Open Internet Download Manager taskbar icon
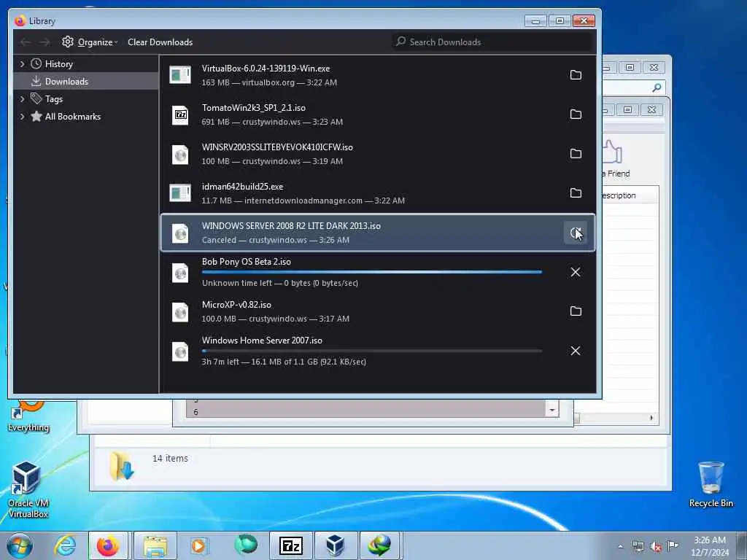Image resolution: width=747 pixels, height=560 pixels. coord(379,545)
